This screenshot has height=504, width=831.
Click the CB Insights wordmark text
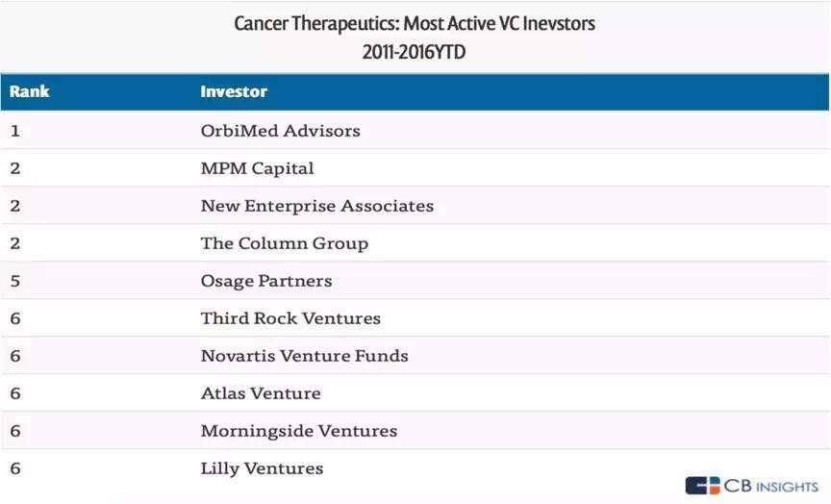(x=771, y=486)
